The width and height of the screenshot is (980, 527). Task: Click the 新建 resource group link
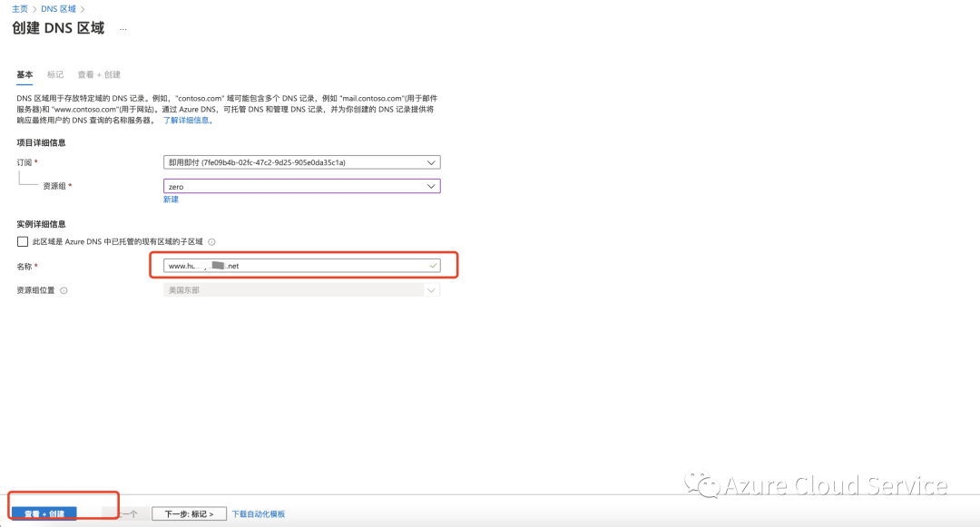pos(171,200)
